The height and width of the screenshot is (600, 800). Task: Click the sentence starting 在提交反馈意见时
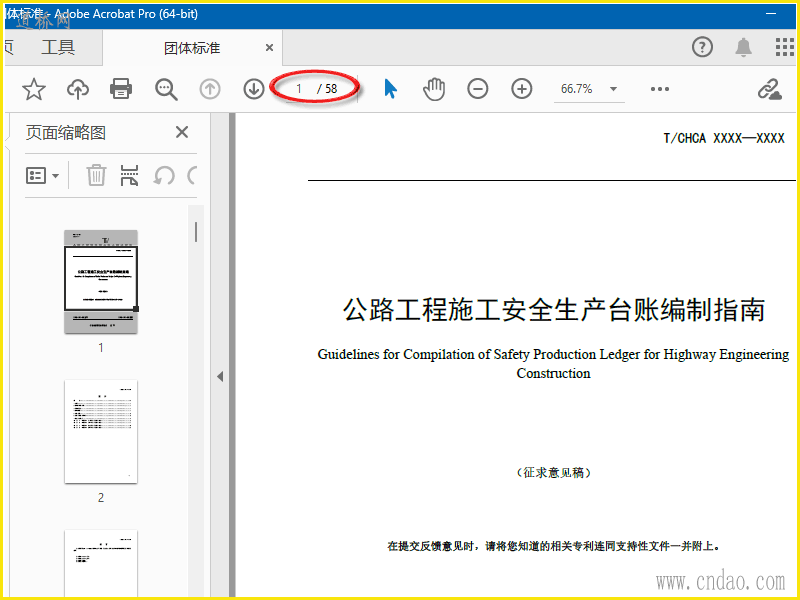pyautogui.click(x=554, y=546)
